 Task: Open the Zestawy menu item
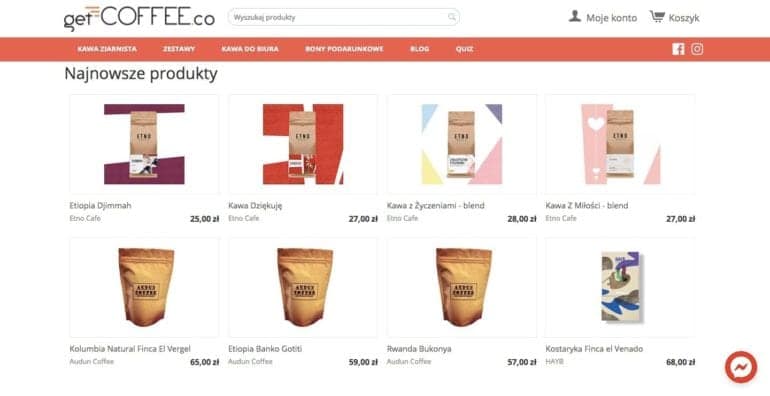(x=179, y=49)
